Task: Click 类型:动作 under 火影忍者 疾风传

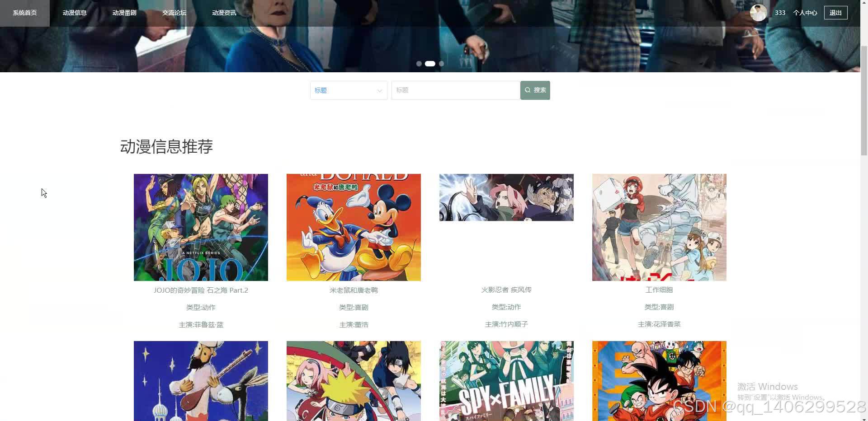Action: pos(506,307)
